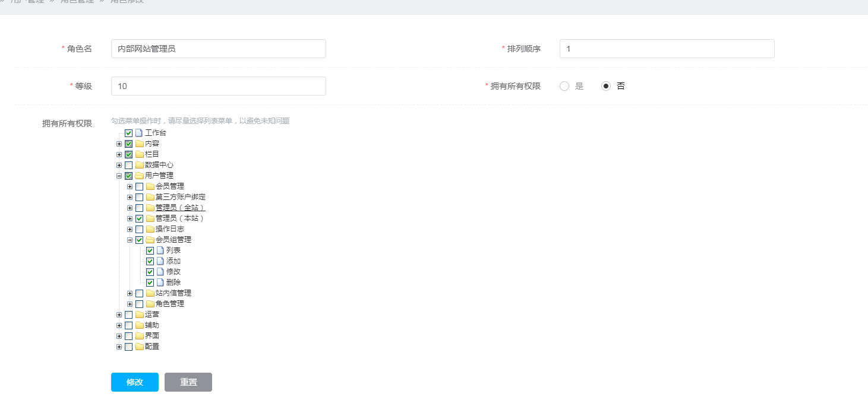Image resolution: width=868 pixels, height=397 pixels.
Task: Expand the 角色管理 tree node
Action: point(130,304)
